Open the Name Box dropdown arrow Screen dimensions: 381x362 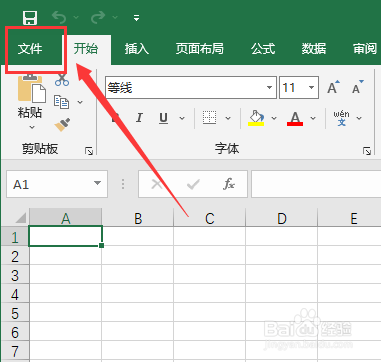click(x=97, y=183)
